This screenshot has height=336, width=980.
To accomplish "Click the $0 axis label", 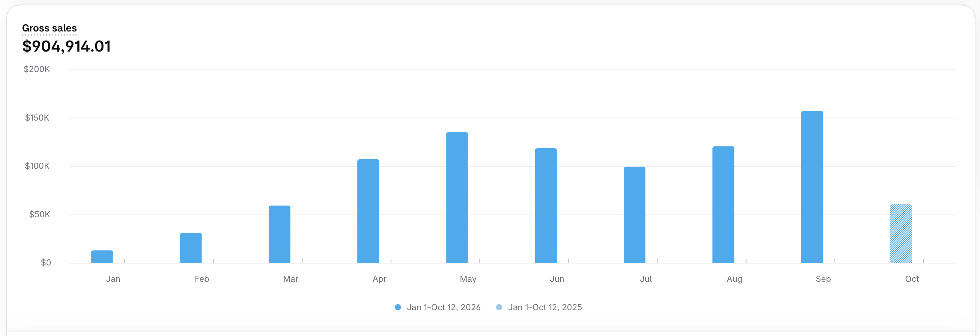I will pyautogui.click(x=46, y=262).
